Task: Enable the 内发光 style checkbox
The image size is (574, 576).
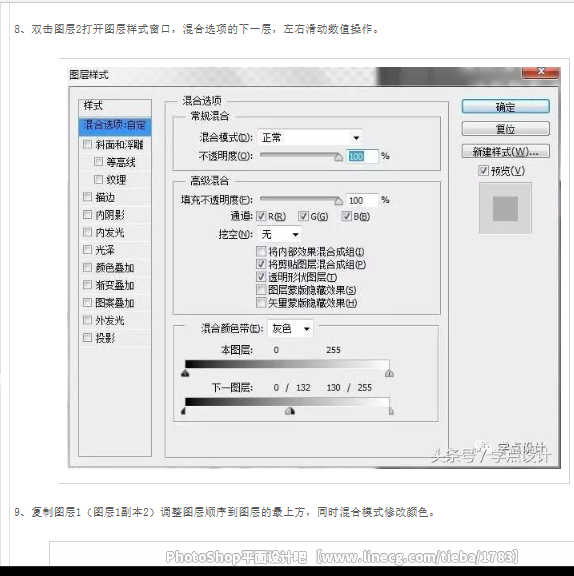Action: coord(87,233)
